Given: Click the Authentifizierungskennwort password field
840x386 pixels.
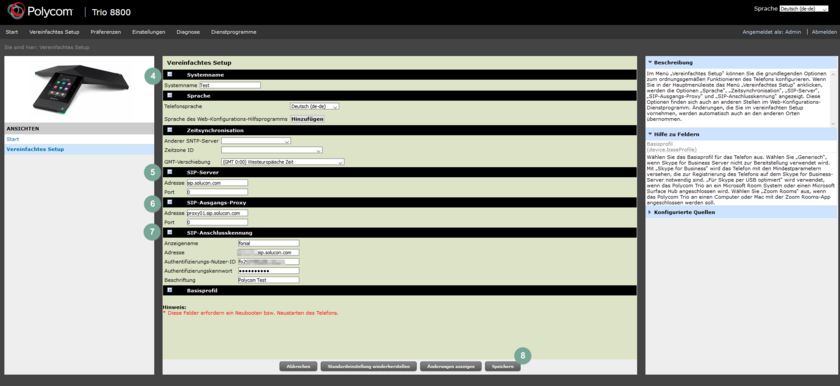Looking at the screenshot, I should [x=268, y=271].
